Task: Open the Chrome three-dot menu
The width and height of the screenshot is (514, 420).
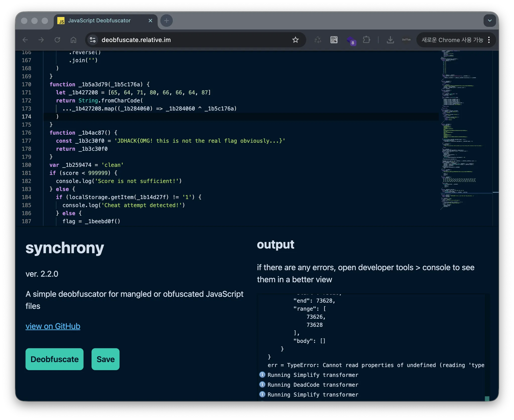Action: coord(489,40)
